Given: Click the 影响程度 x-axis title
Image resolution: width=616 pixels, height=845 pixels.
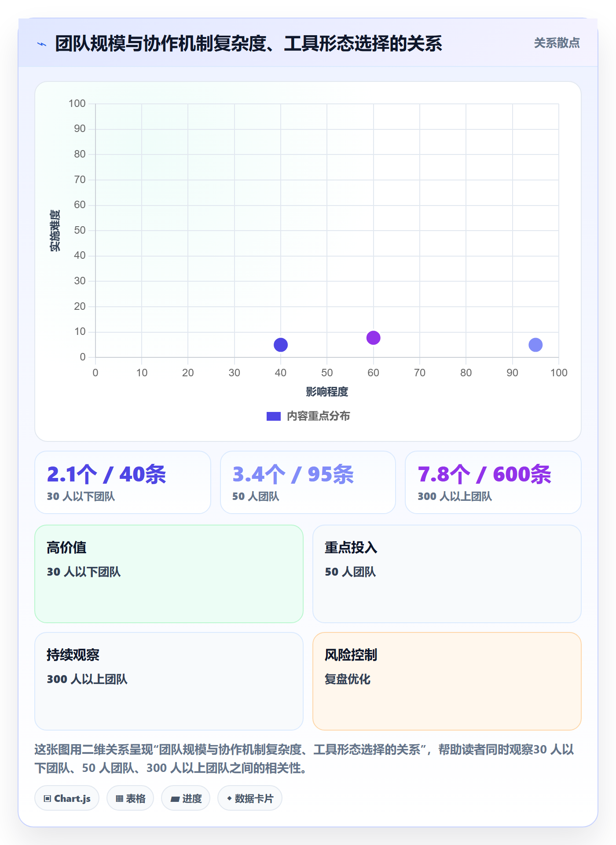Looking at the screenshot, I should pyautogui.click(x=327, y=392).
